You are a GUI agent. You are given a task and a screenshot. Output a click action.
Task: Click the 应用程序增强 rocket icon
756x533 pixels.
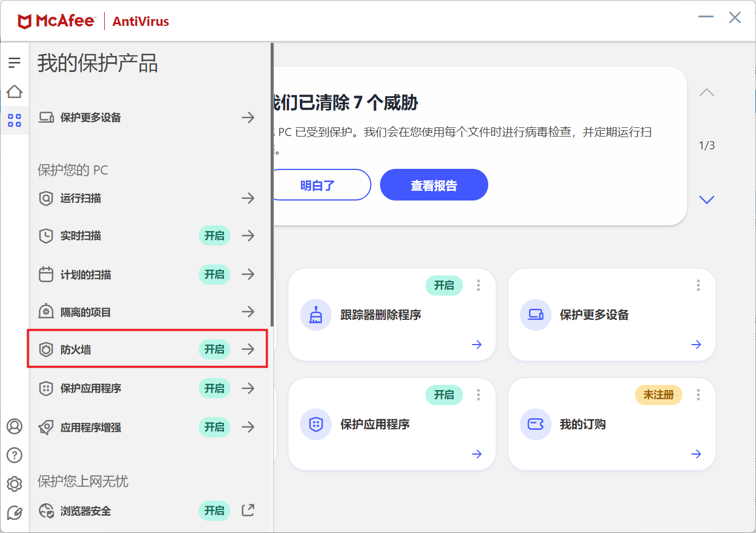click(x=46, y=427)
